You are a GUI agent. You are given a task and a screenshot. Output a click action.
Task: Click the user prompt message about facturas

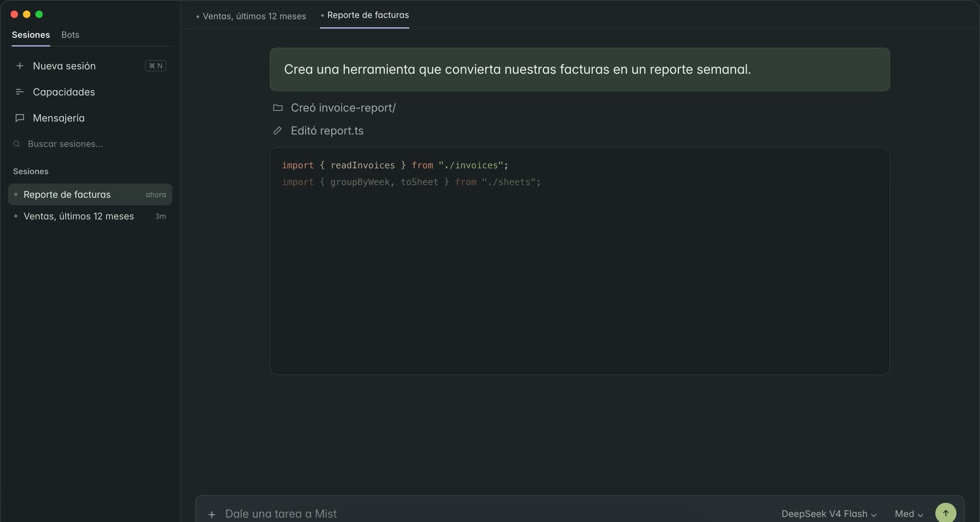click(580, 69)
